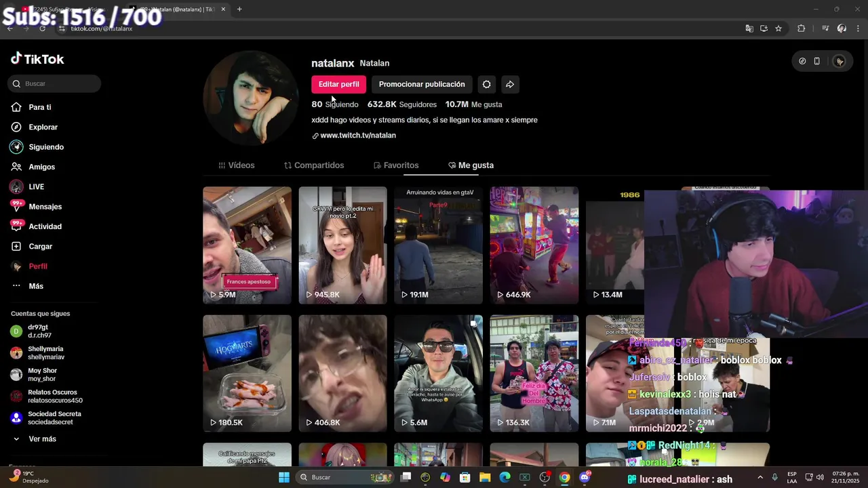The height and width of the screenshot is (488, 868).
Task: Open the car video with 5.6M views
Action: tap(439, 373)
